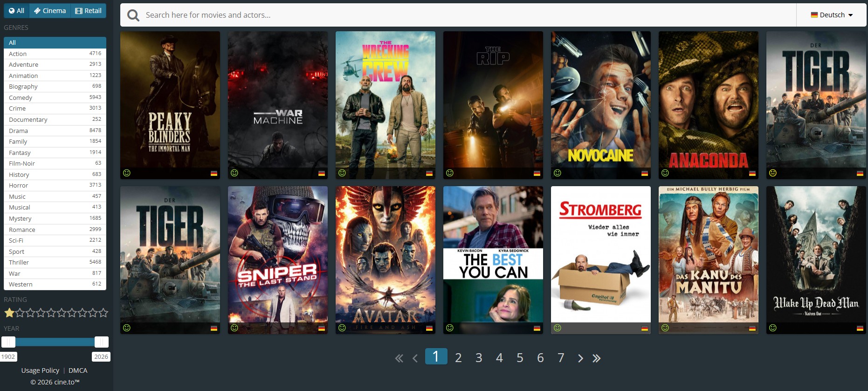
Task: Open the Usage Policy link
Action: pyautogui.click(x=40, y=370)
